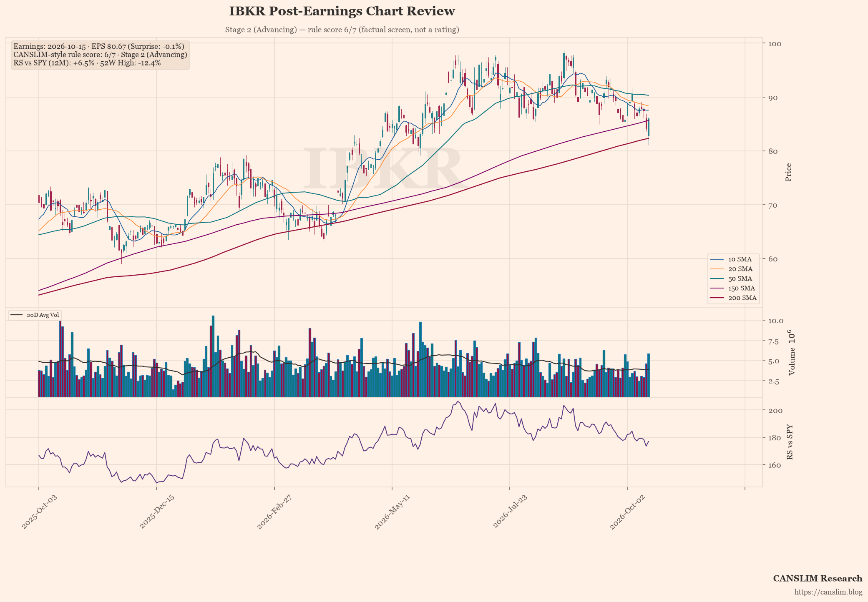This screenshot has width=868, height=602.
Task: Click the 'Earnings: 2026-10-15' info line
Action: point(98,46)
